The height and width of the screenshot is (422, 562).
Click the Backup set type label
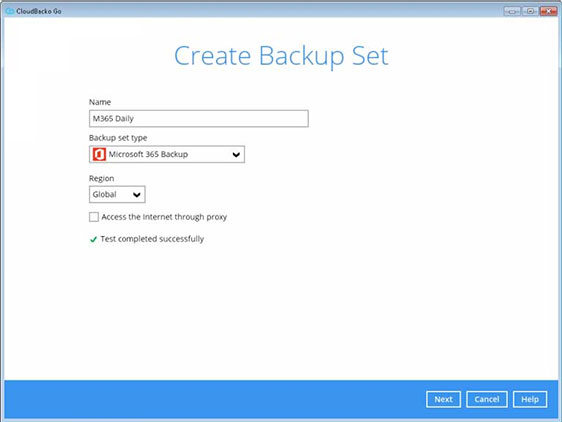tap(118, 138)
